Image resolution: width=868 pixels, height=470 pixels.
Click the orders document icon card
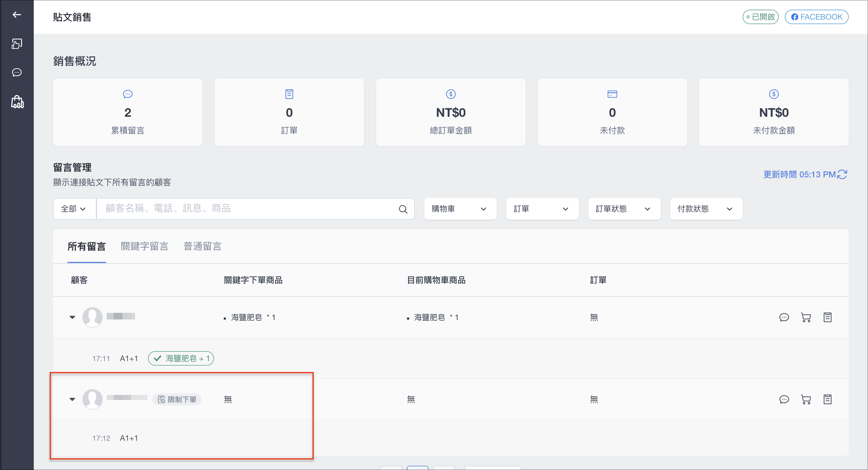[289, 94]
